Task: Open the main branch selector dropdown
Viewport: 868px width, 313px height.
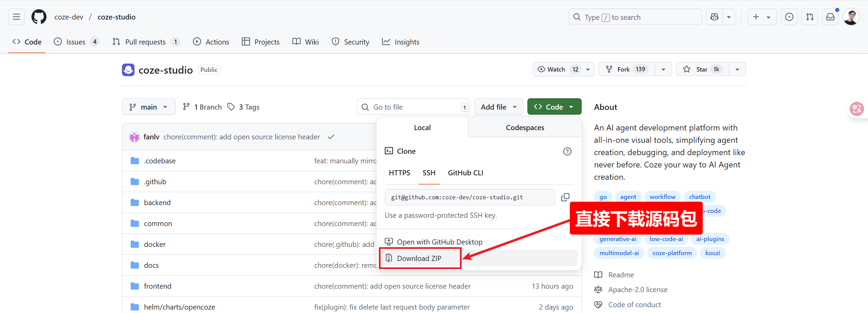Action: tap(149, 107)
